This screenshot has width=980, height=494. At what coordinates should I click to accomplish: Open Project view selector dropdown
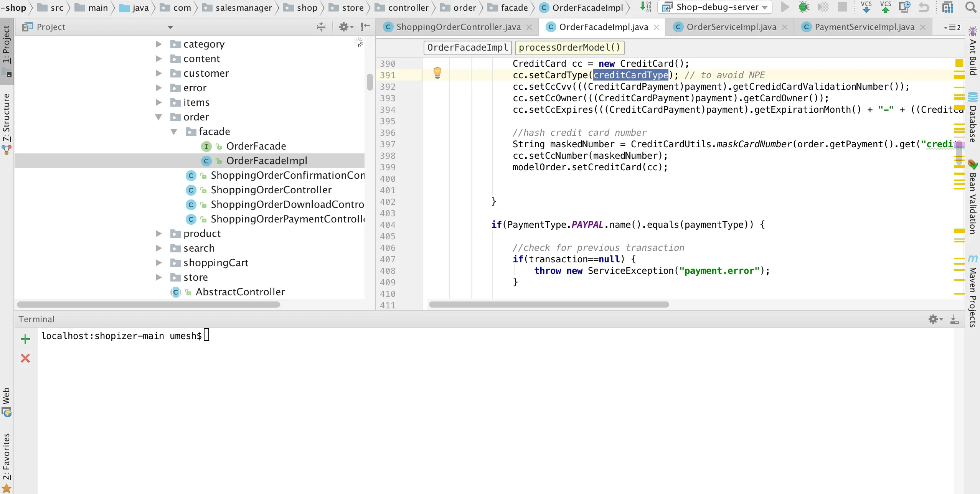coord(170,27)
